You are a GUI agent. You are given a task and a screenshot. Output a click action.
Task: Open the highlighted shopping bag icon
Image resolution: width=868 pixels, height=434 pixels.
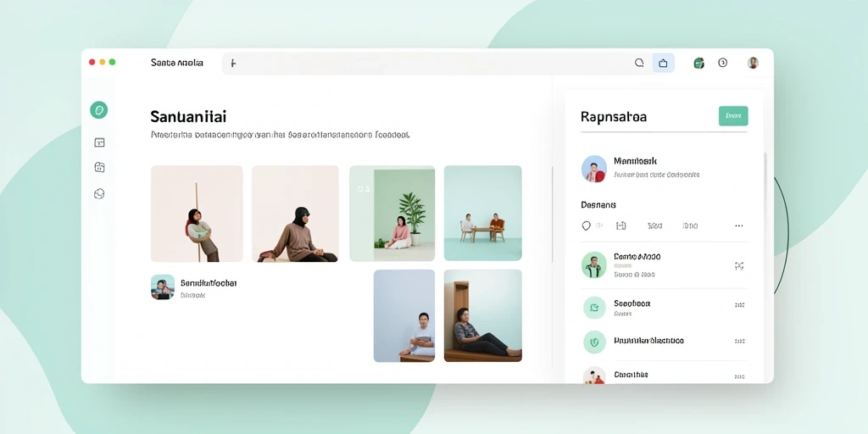(x=663, y=63)
